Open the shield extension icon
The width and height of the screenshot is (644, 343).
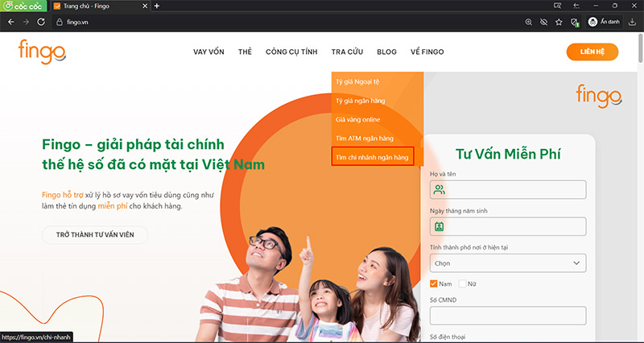click(575, 23)
